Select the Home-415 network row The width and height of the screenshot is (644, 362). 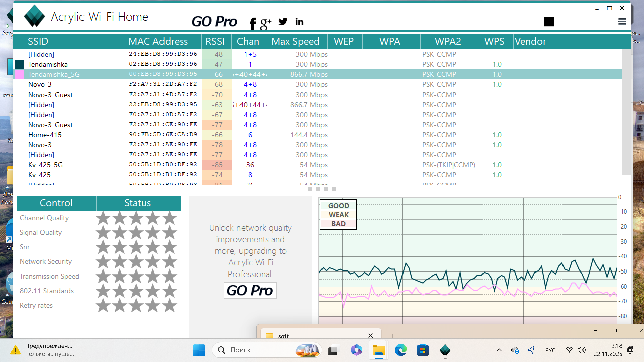click(45, 135)
